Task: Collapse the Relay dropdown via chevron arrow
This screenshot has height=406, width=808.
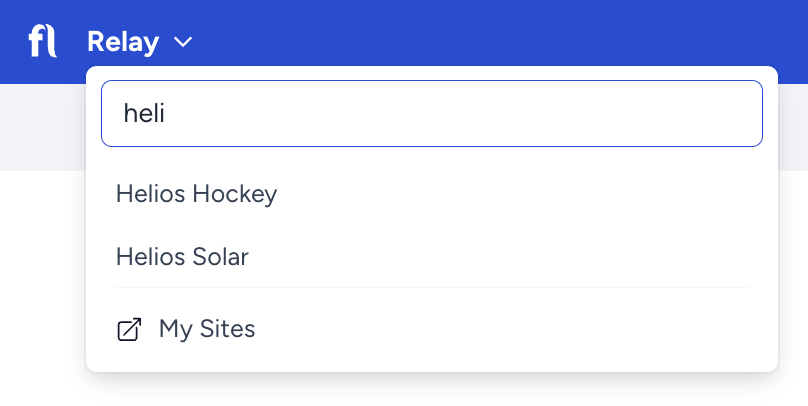Action: pyautogui.click(x=183, y=42)
